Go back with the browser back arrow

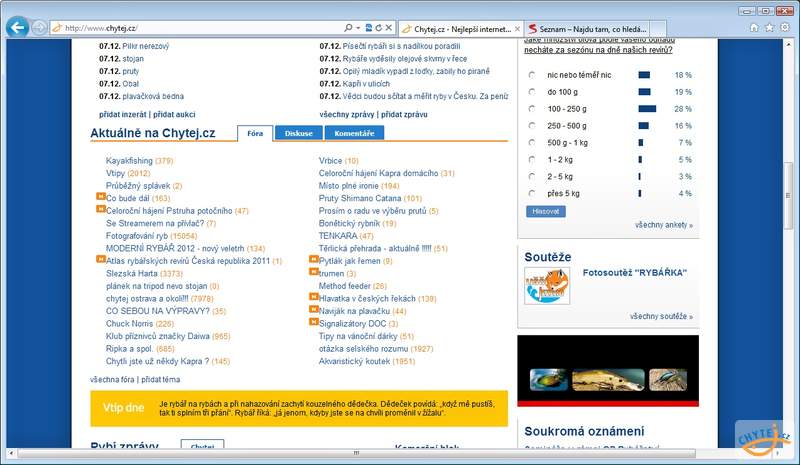tap(17, 27)
